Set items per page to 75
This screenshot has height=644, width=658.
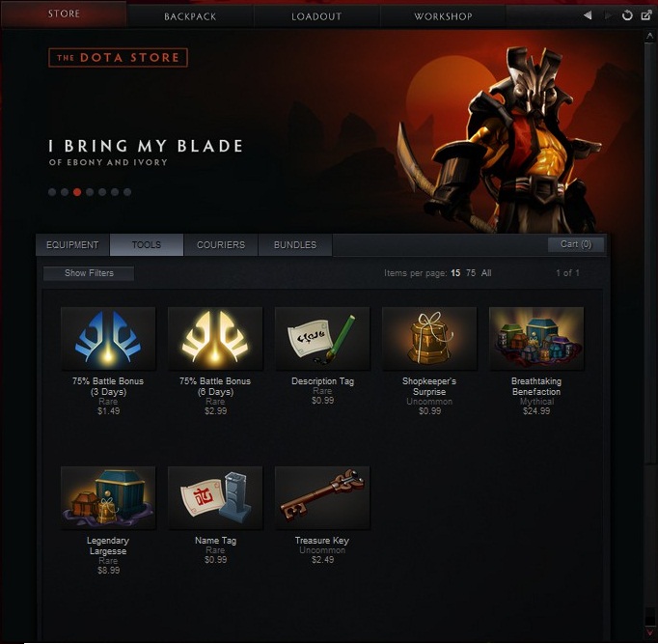pos(471,273)
